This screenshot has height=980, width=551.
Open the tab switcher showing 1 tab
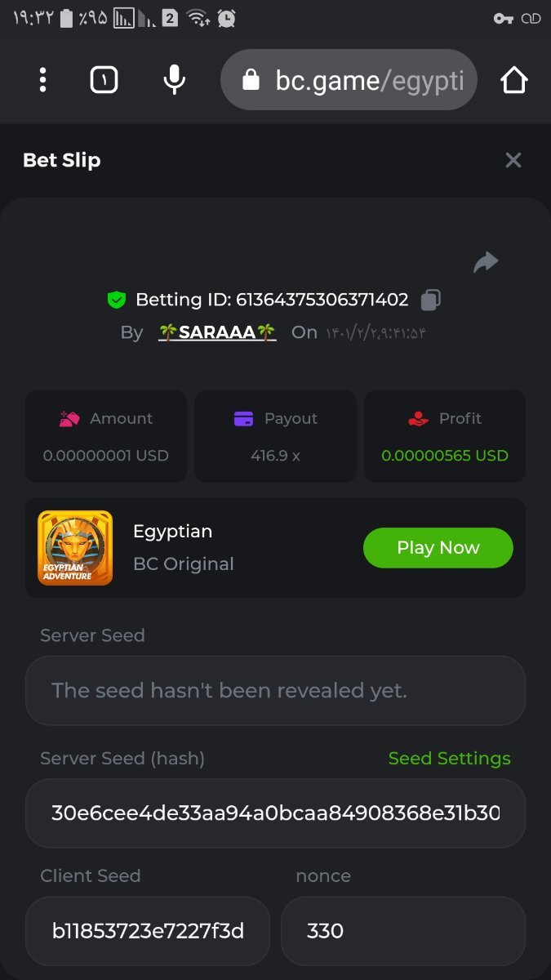click(104, 80)
